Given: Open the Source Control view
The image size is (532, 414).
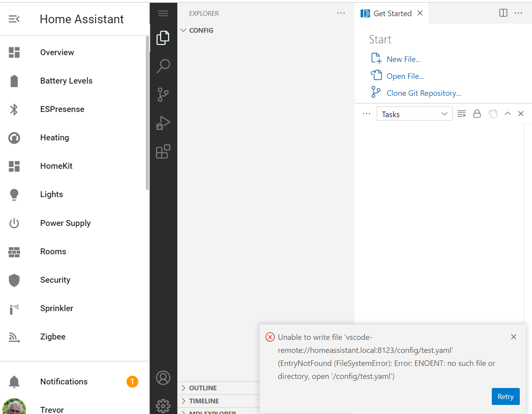Looking at the screenshot, I should point(163,95).
